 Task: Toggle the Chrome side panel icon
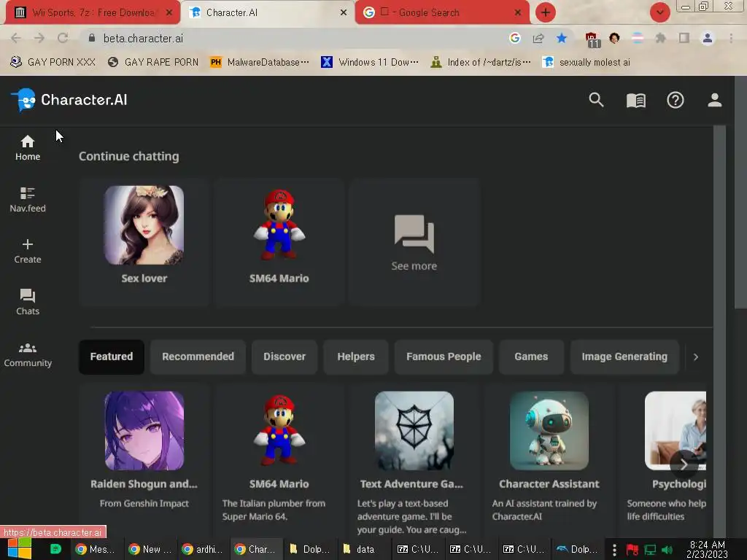point(684,38)
